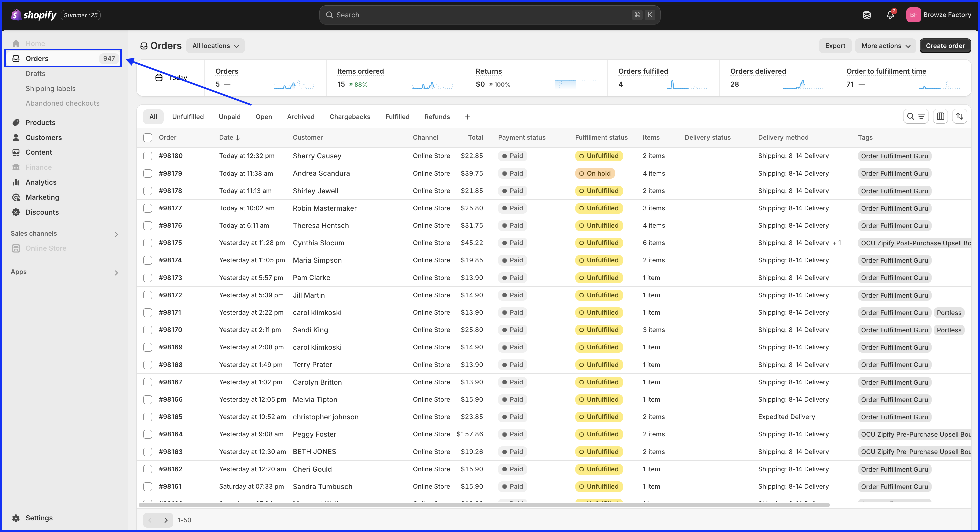Select checkbox for order #98175
The width and height of the screenshot is (980, 532).
click(148, 243)
